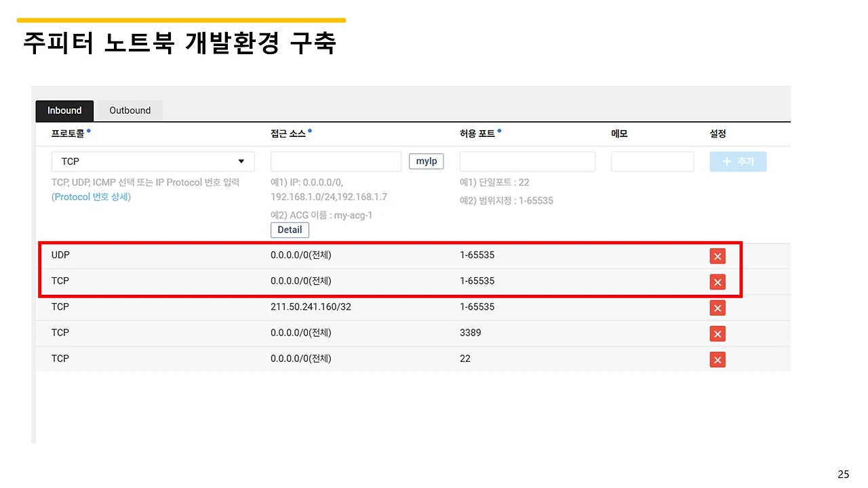The width and height of the screenshot is (868, 488).
Task: Click the 허용 포트 input field
Action: point(527,161)
